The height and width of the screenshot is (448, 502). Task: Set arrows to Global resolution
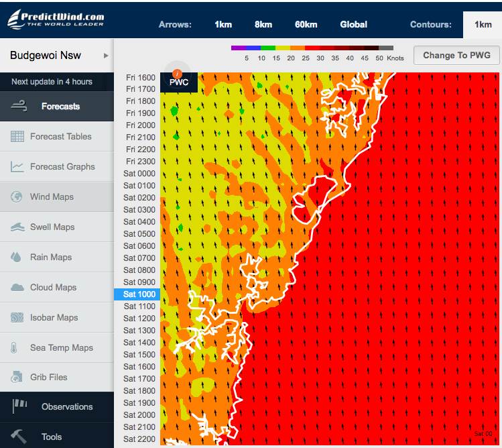[353, 25]
